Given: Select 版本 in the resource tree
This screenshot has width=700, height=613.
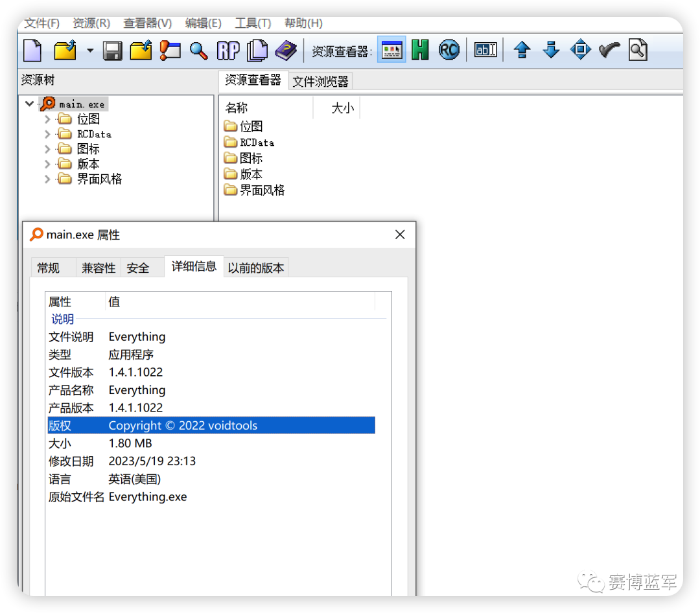Looking at the screenshot, I should (x=79, y=165).
